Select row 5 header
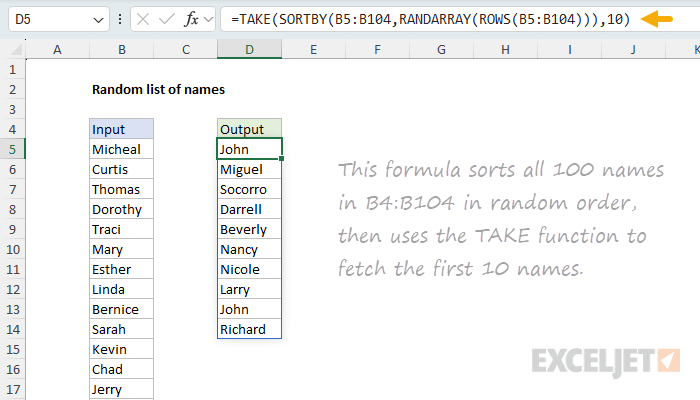This screenshot has width=700, height=400. coord(12,149)
